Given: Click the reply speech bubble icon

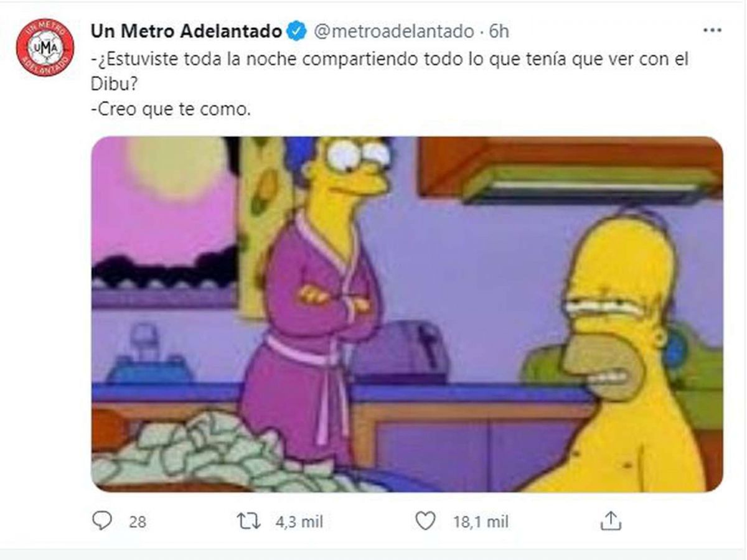Looking at the screenshot, I should coord(101,521).
